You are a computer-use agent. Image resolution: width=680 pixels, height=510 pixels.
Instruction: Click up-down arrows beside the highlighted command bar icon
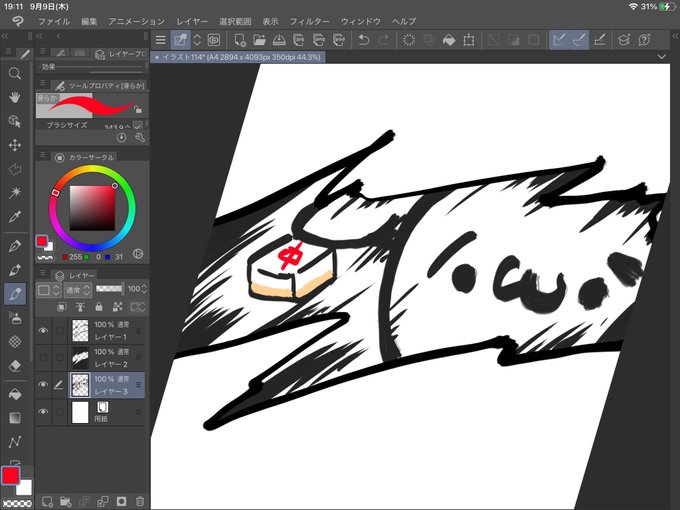(x=197, y=40)
